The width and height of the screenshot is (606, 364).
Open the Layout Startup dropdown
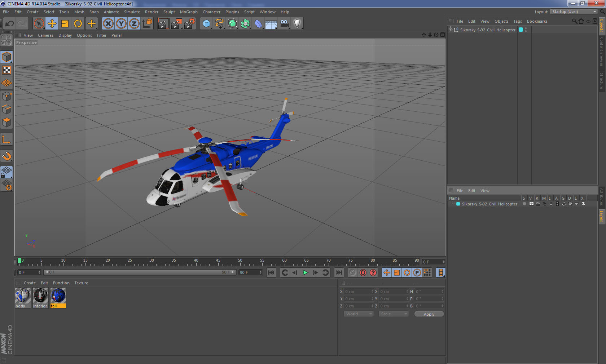point(574,12)
